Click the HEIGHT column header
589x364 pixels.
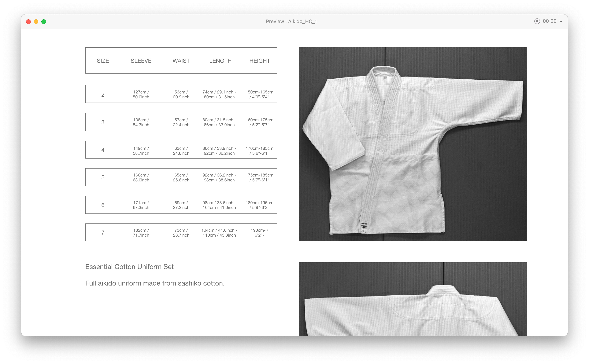(x=259, y=61)
